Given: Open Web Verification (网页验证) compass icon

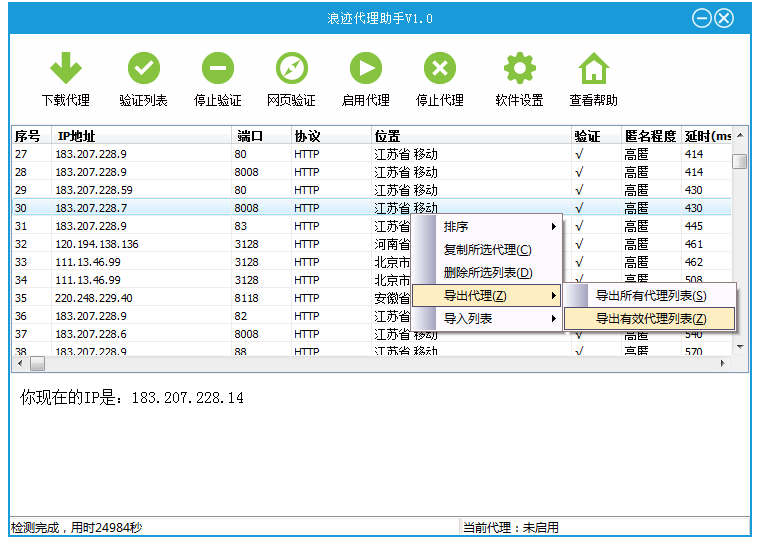Looking at the screenshot, I should tap(291, 69).
